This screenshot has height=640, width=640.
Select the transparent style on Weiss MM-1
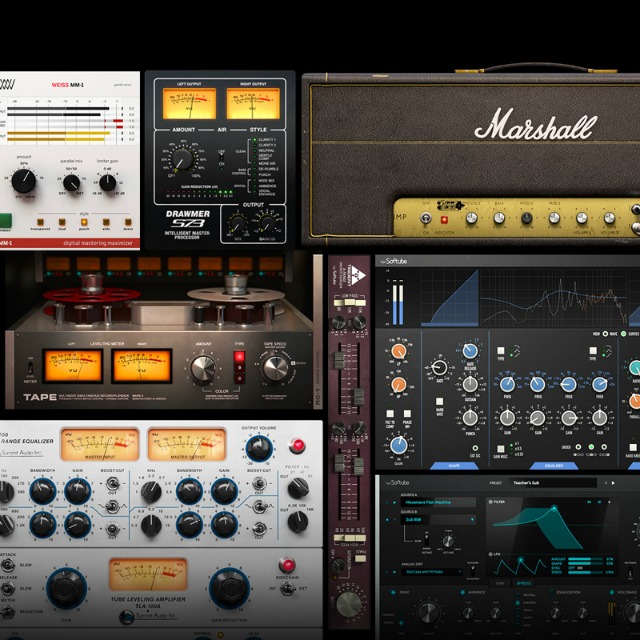tap(40, 222)
